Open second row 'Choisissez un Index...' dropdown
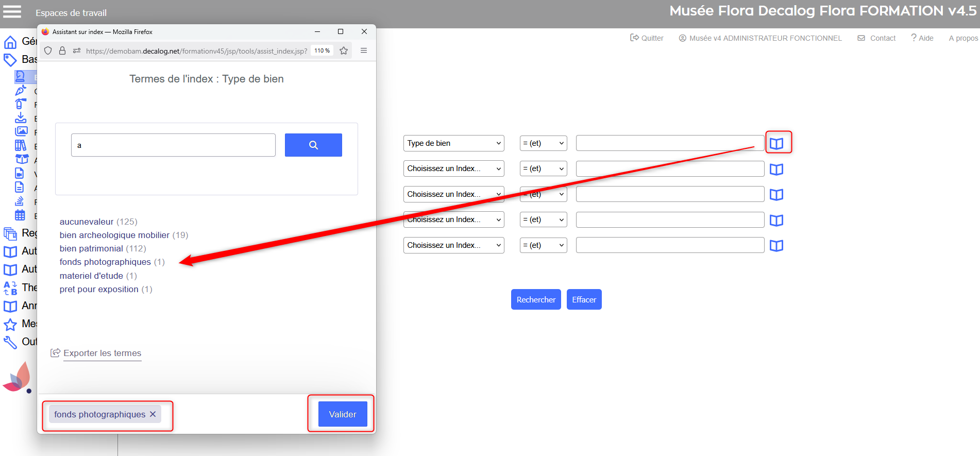Image resolution: width=980 pixels, height=456 pixels. 453,168
